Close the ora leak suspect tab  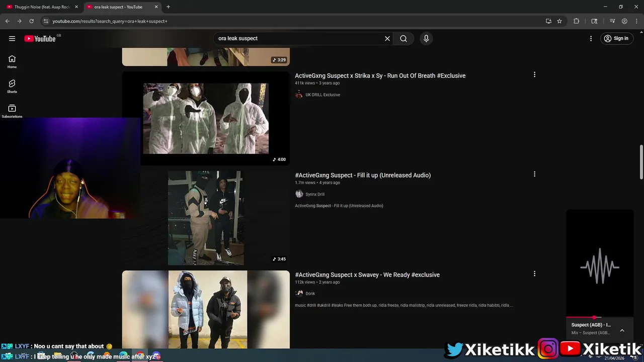coord(156,7)
